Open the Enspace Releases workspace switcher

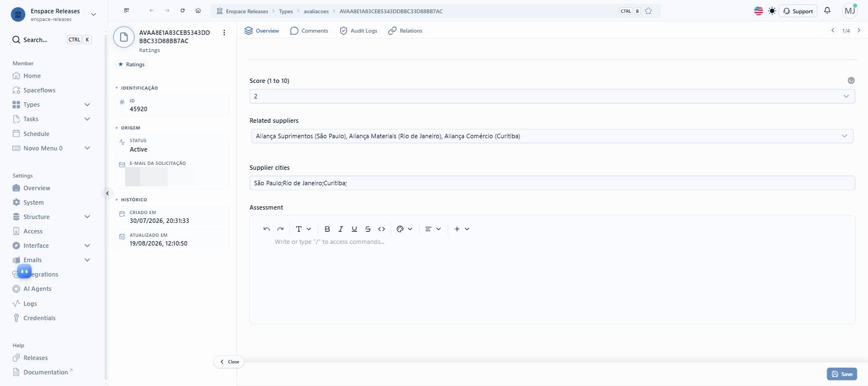[x=53, y=14]
